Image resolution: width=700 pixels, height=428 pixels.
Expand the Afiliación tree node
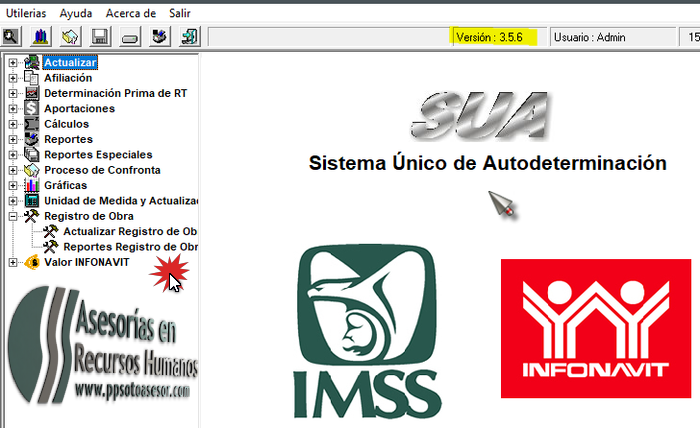13,78
